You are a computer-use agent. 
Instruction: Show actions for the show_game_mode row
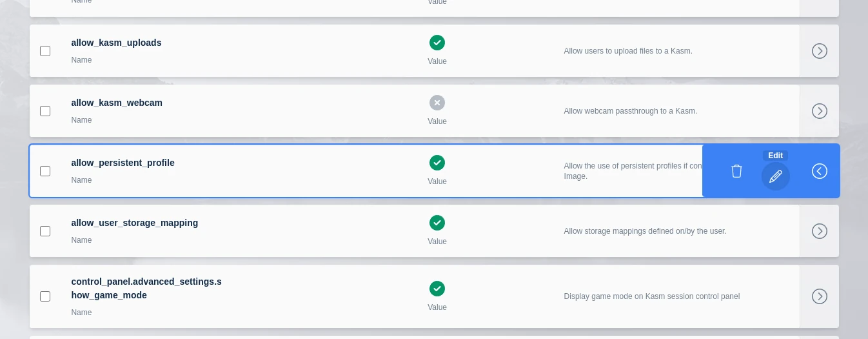click(819, 296)
